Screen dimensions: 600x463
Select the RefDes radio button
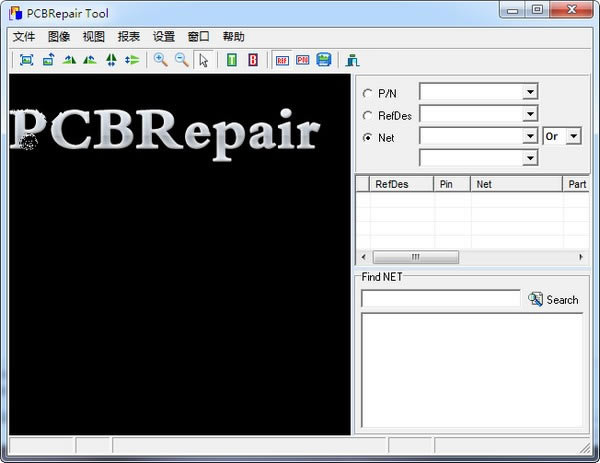tap(368, 114)
